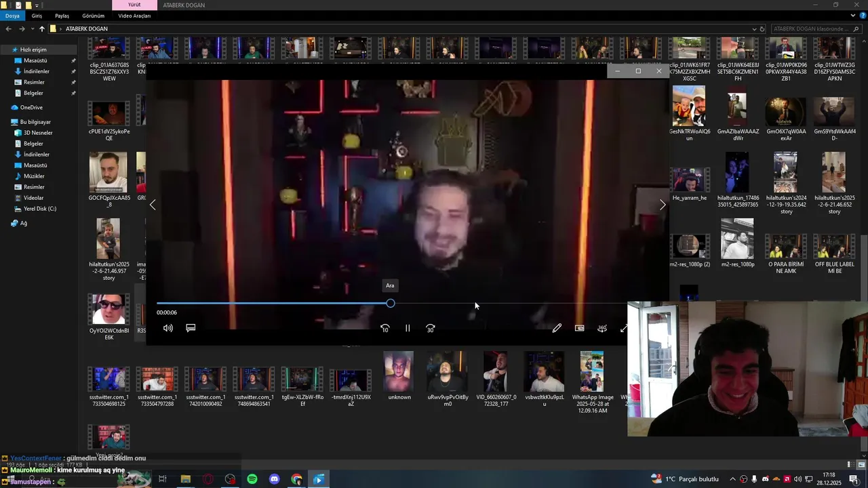The height and width of the screenshot is (488, 868).
Task: Select the O PARA BIRIMI NE AMK file
Action: point(785,254)
